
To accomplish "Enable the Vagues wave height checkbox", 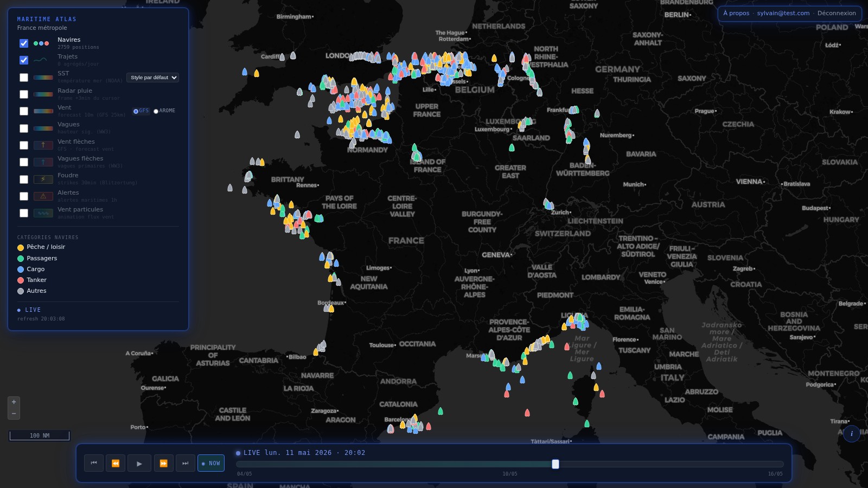I will click(x=24, y=129).
